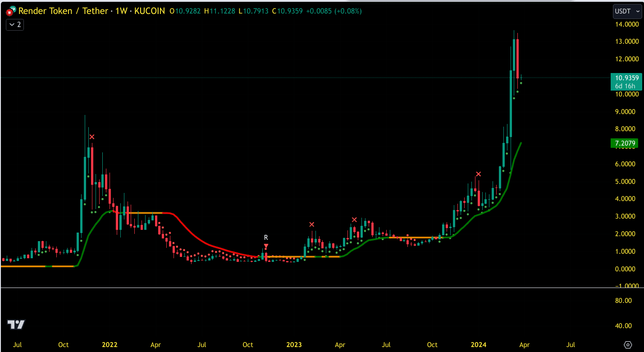The image size is (644, 352).
Task: Click the 8.0000 price scale label
Action: coord(626,129)
